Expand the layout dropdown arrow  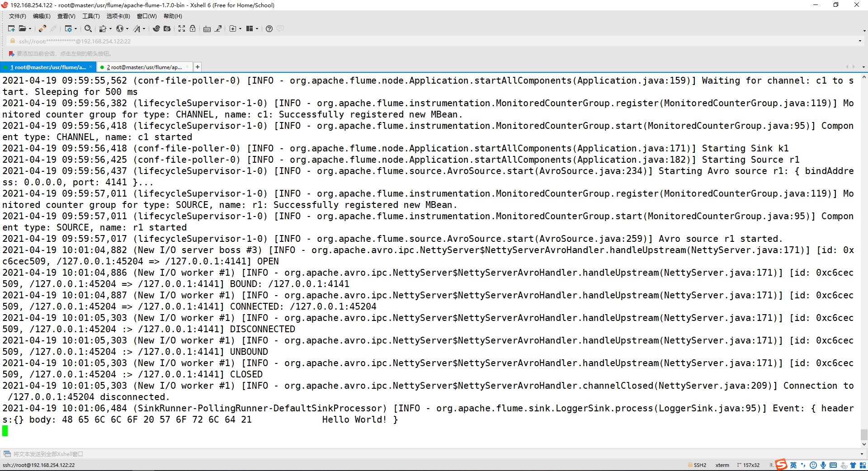(x=257, y=28)
